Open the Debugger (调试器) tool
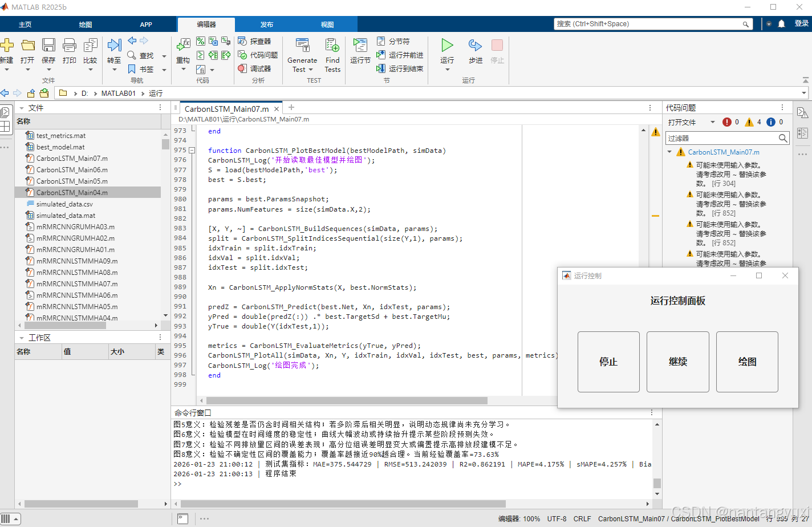 [x=254, y=68]
